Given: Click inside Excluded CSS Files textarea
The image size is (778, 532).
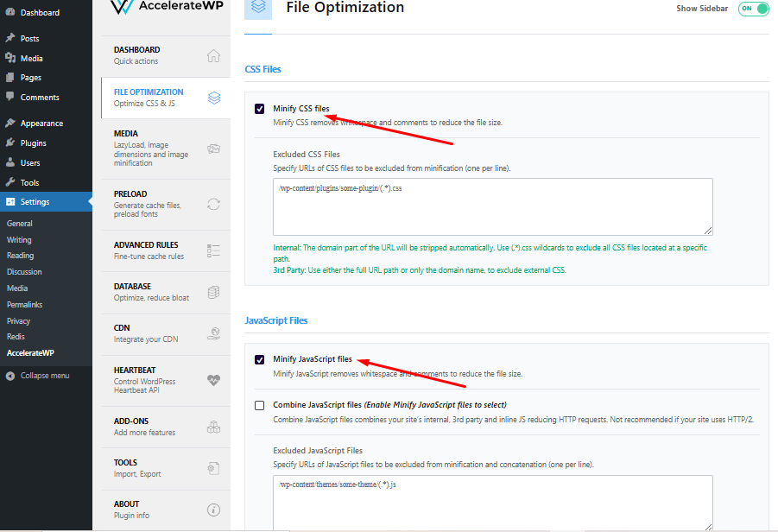Looking at the screenshot, I should click(x=493, y=206).
